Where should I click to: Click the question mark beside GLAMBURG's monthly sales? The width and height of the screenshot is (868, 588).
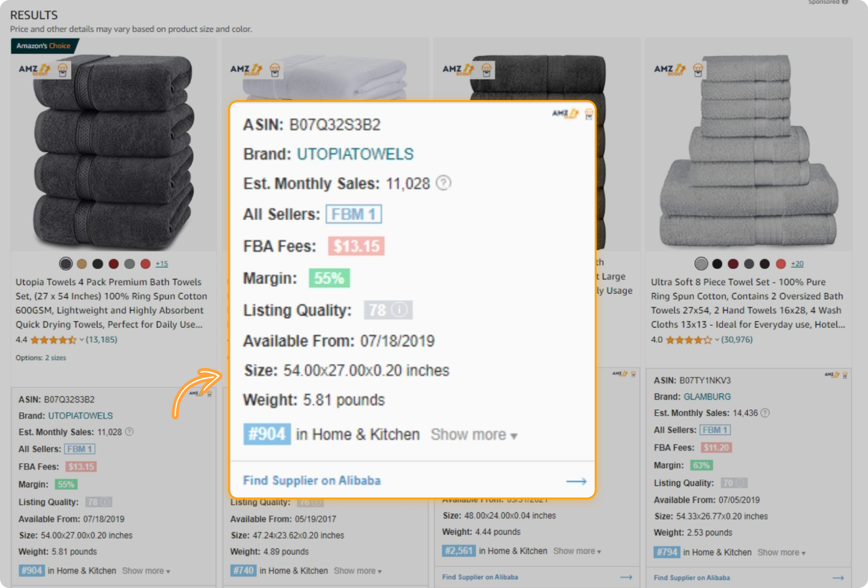(766, 413)
